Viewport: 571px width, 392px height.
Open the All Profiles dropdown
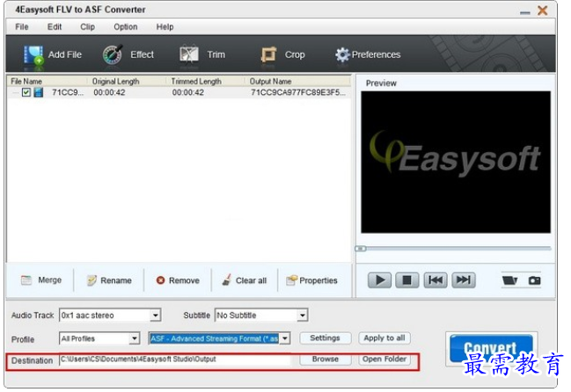pyautogui.click(x=135, y=338)
